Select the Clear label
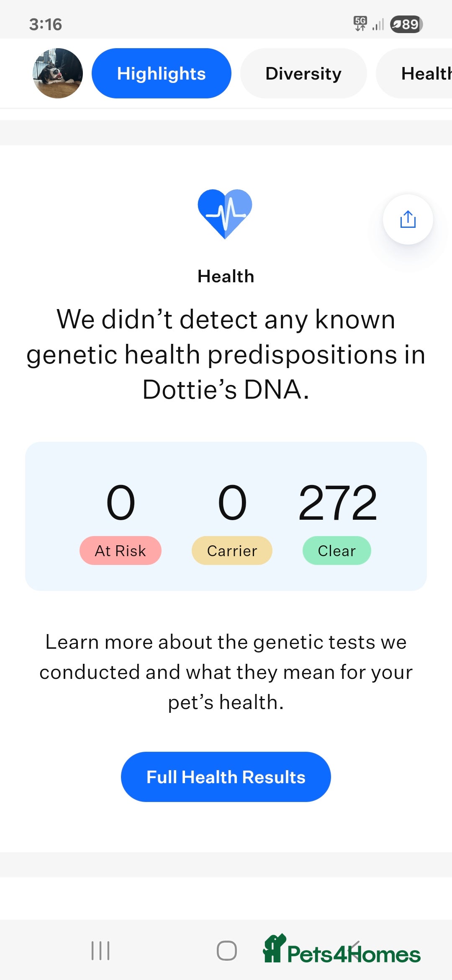This screenshot has height=980, width=452. [x=337, y=551]
